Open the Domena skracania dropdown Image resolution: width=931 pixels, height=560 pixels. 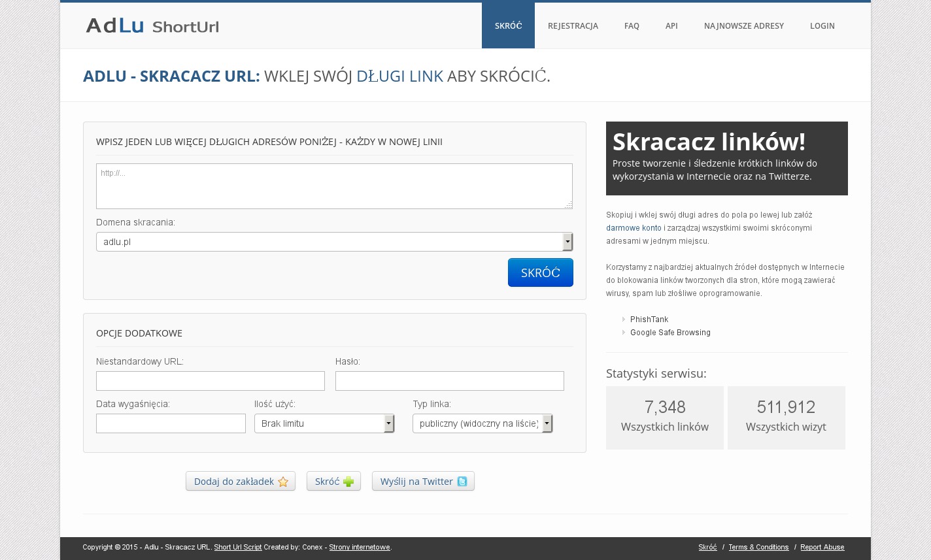(x=334, y=242)
